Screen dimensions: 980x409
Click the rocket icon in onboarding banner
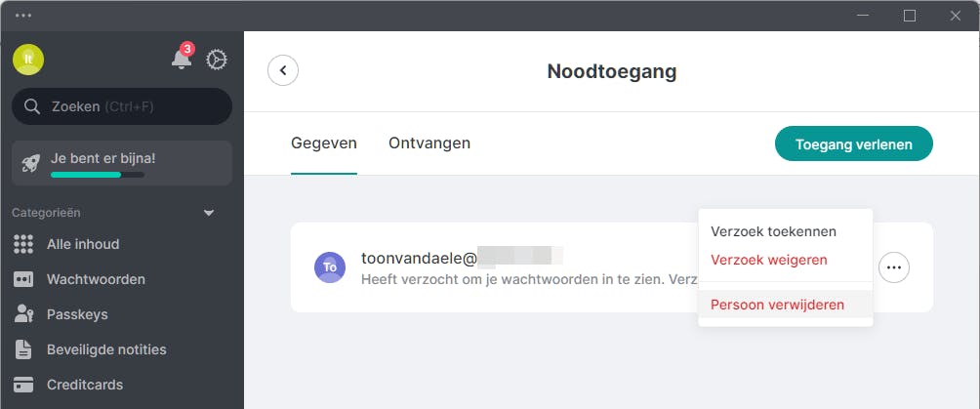point(30,163)
